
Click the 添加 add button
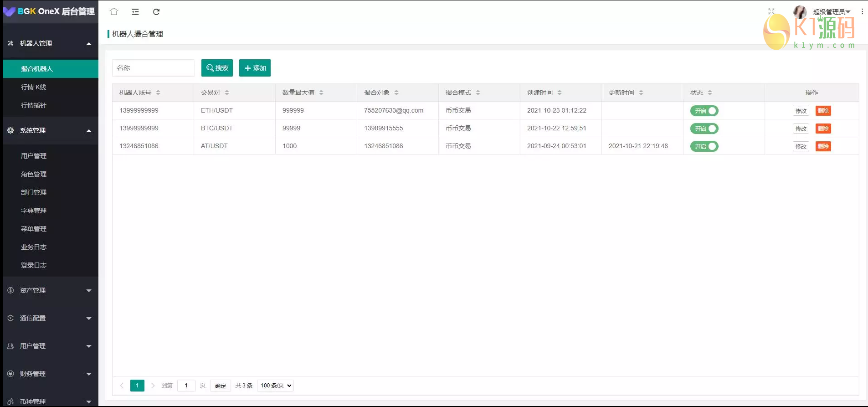coord(255,68)
